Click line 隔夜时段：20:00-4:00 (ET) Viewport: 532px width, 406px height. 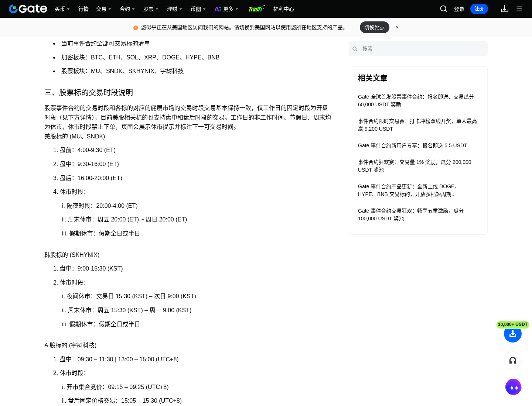coord(102,206)
